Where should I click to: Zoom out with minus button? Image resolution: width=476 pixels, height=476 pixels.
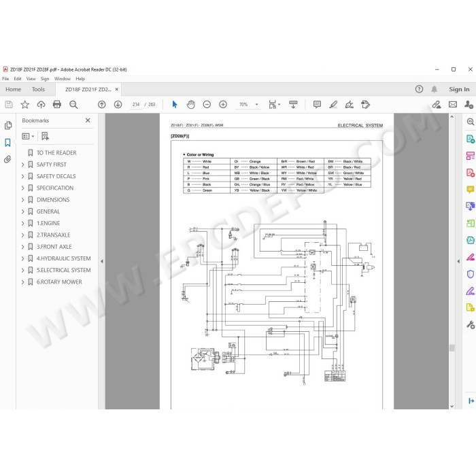(x=207, y=105)
